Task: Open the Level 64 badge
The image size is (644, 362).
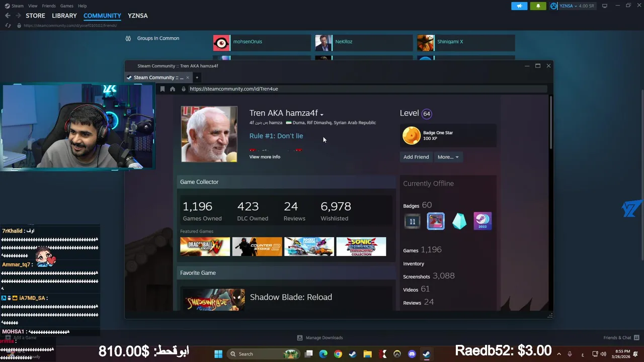Action: pyautogui.click(x=427, y=114)
